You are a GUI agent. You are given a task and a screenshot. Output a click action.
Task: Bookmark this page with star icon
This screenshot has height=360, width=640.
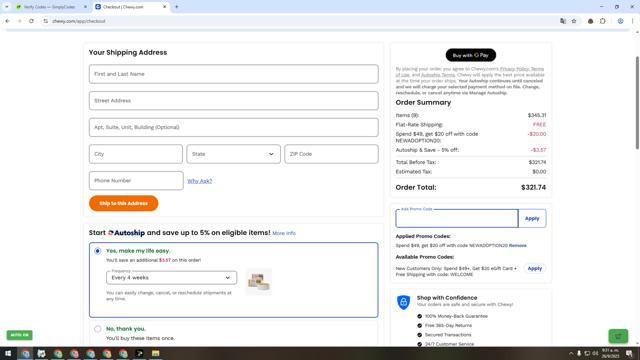click(x=574, y=21)
